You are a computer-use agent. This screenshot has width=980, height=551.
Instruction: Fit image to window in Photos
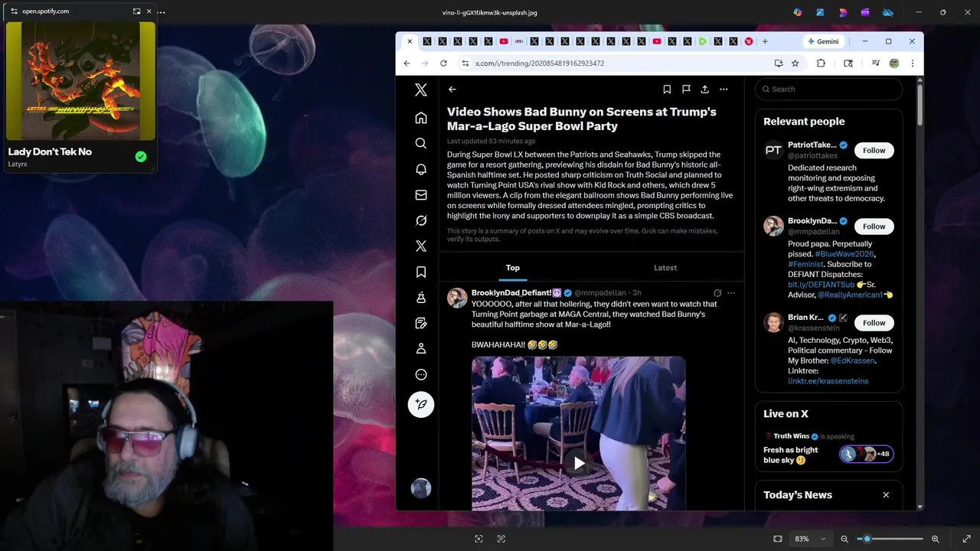click(778, 539)
